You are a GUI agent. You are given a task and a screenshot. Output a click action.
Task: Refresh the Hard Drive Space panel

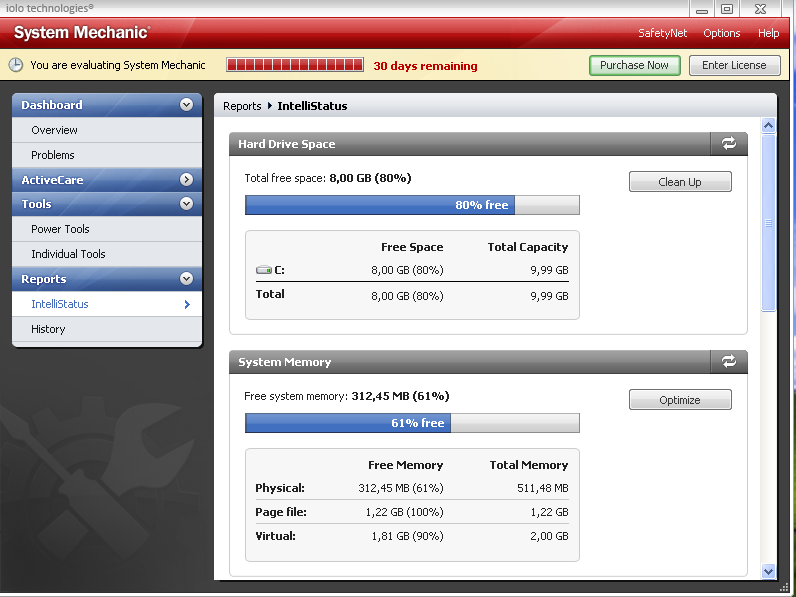[x=728, y=144]
